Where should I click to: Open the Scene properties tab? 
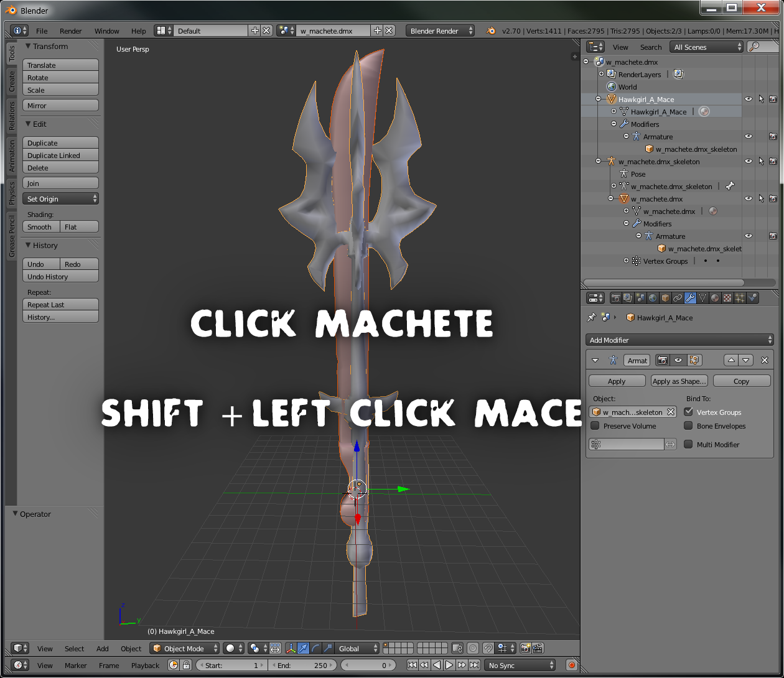pos(641,298)
